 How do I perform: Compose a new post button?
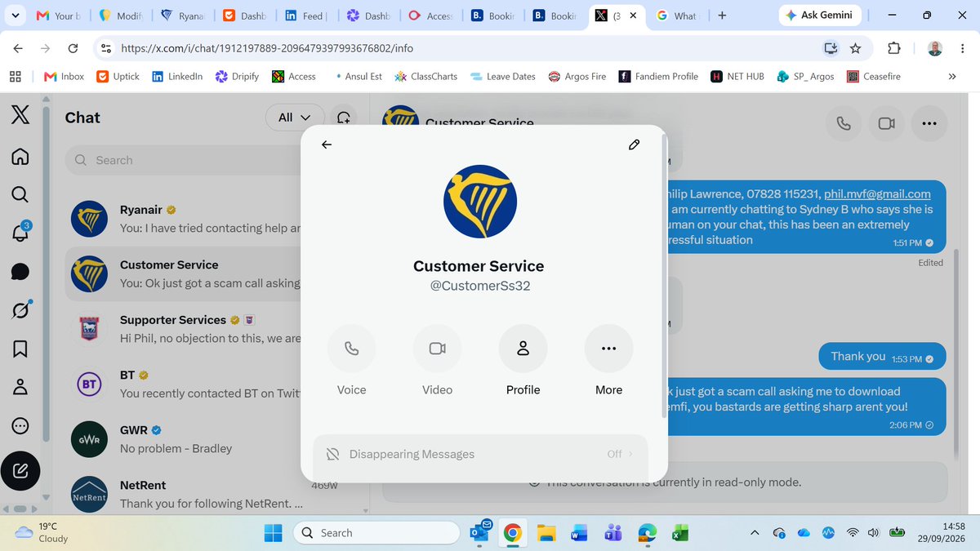click(21, 471)
